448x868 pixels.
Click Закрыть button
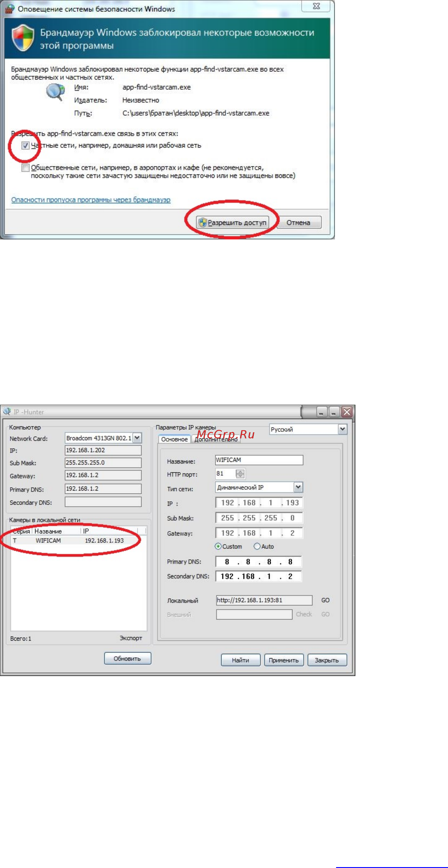(327, 660)
